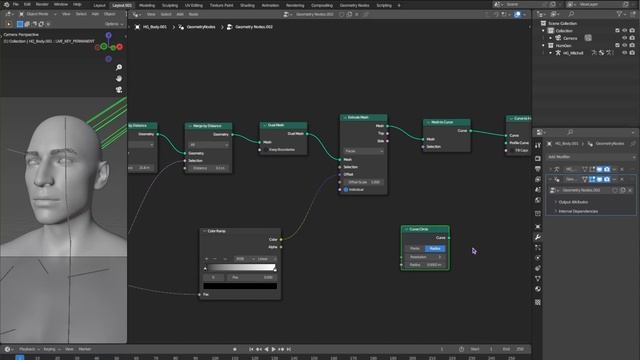Select Radius mode on Curve Circle node

click(x=435, y=249)
